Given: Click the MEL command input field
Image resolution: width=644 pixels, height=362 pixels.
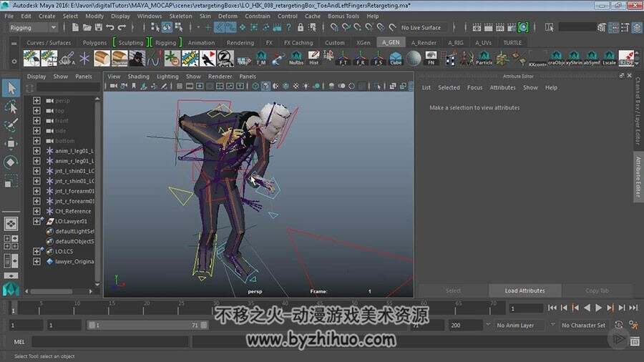Looking at the screenshot, I should pos(110,341).
